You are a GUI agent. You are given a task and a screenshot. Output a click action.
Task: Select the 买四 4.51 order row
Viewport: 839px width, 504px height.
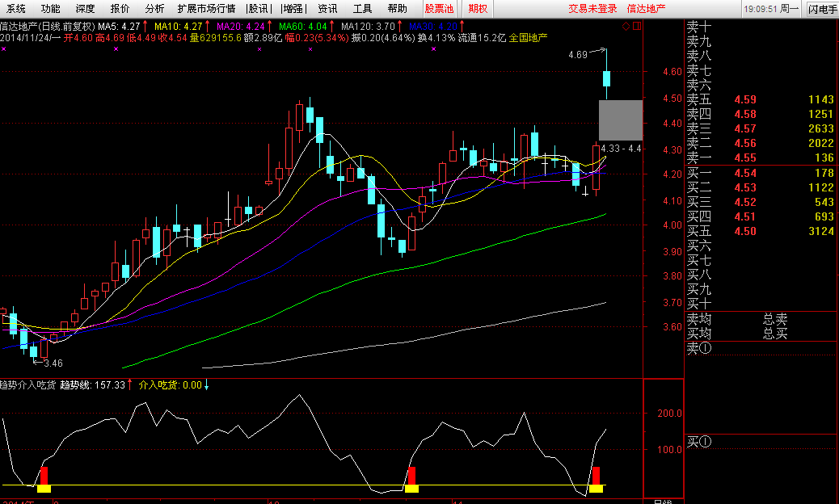(761, 216)
